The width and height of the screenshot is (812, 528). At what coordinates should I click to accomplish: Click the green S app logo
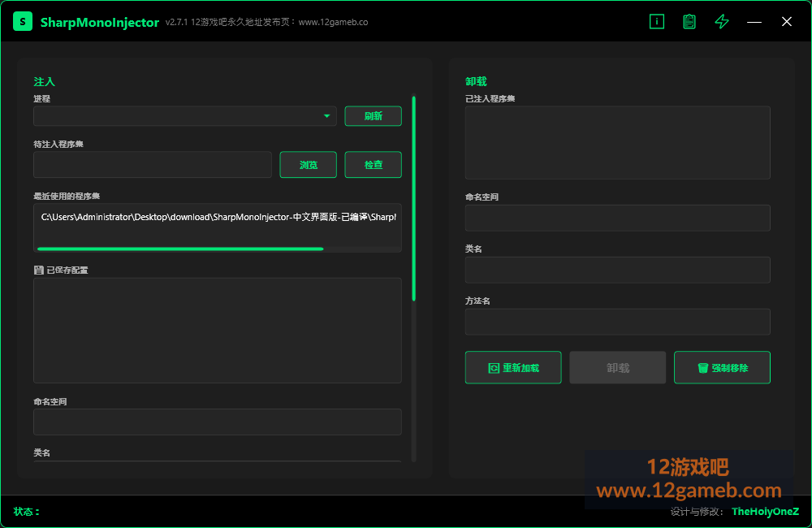click(x=22, y=22)
